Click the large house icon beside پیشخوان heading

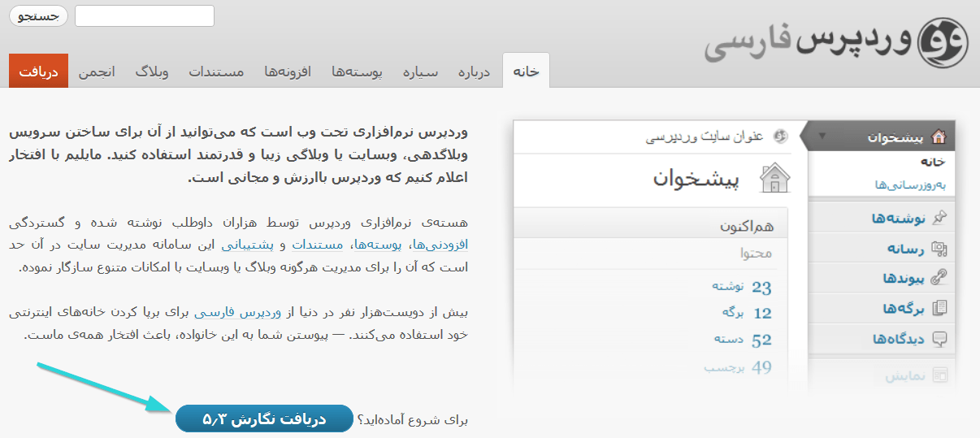pyautogui.click(x=774, y=179)
